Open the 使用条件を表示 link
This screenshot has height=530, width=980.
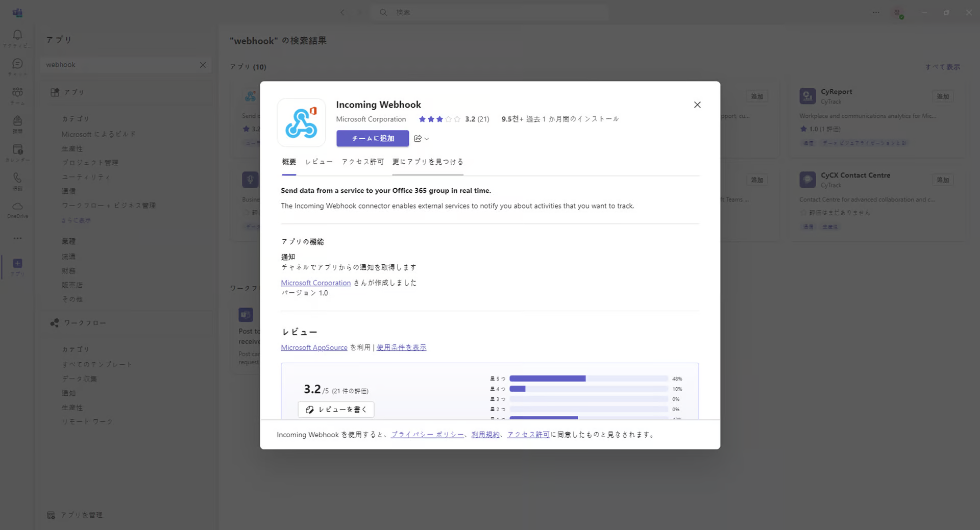[401, 347]
